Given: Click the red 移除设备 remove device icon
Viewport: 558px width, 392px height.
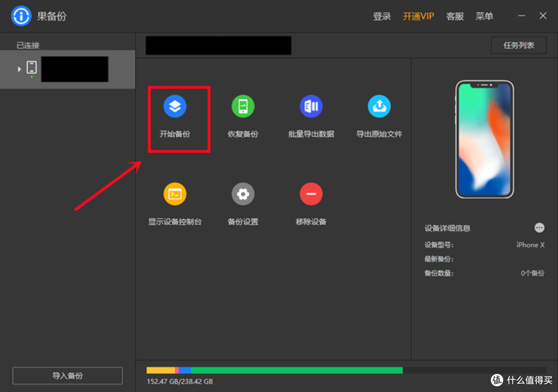Looking at the screenshot, I should click(x=311, y=194).
